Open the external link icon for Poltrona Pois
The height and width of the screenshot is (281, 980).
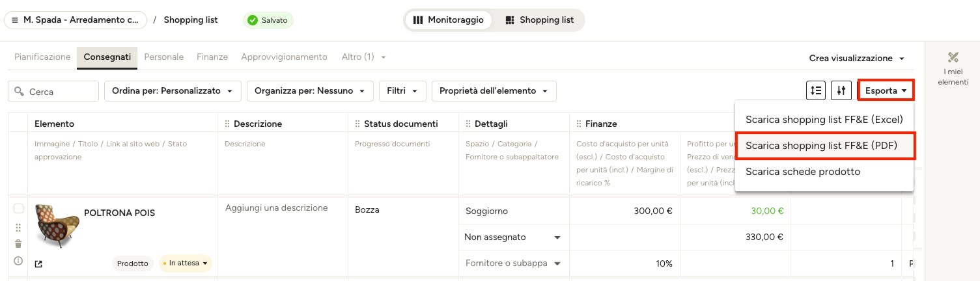click(x=38, y=264)
